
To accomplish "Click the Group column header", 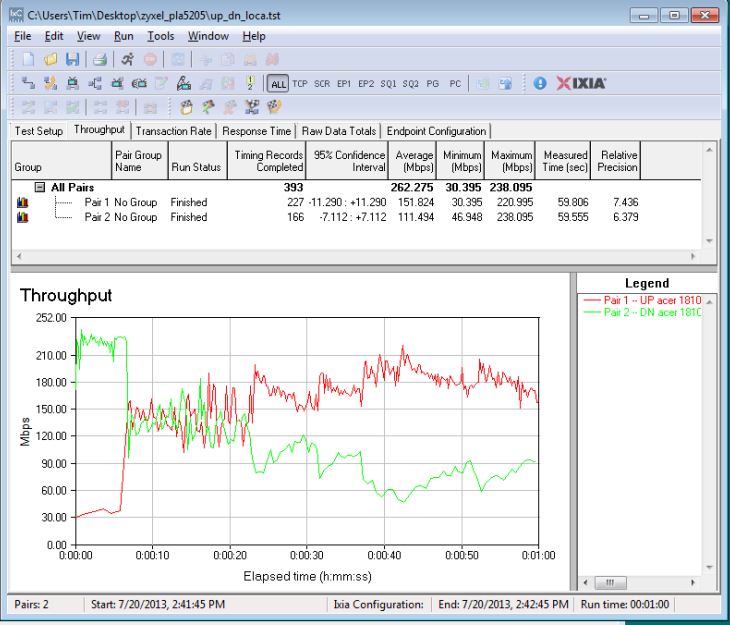I will [x=61, y=161].
